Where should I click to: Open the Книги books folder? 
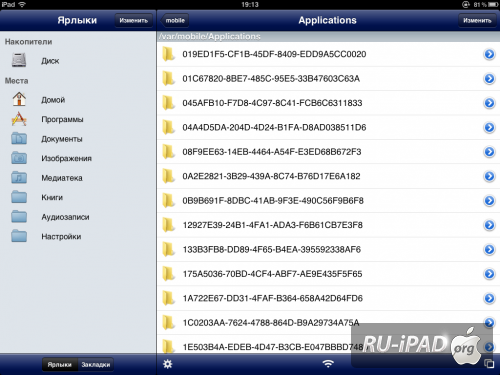[78, 197]
